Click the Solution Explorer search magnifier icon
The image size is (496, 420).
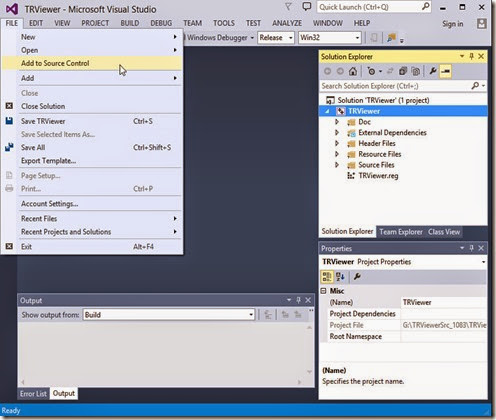pyautogui.click(x=475, y=86)
